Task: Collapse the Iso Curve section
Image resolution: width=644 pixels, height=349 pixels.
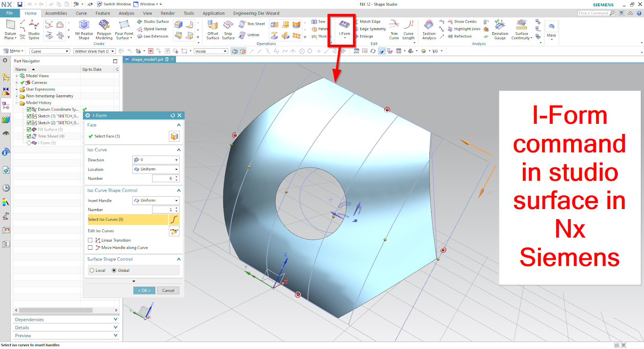Action: [179, 150]
